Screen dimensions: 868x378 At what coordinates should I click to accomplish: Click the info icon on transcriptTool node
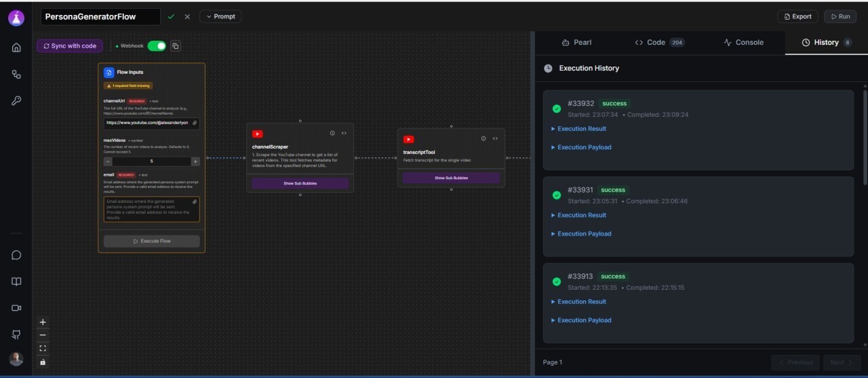click(484, 138)
